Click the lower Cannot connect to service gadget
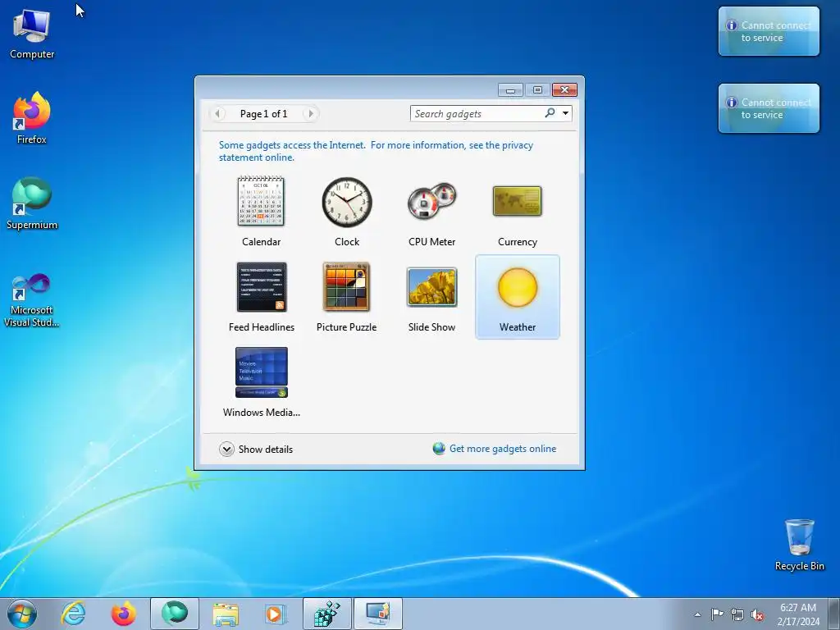This screenshot has height=630, width=840. point(769,108)
